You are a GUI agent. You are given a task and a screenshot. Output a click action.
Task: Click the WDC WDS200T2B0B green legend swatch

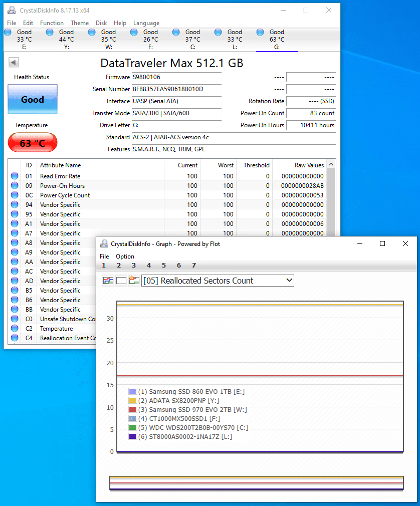[133, 427]
